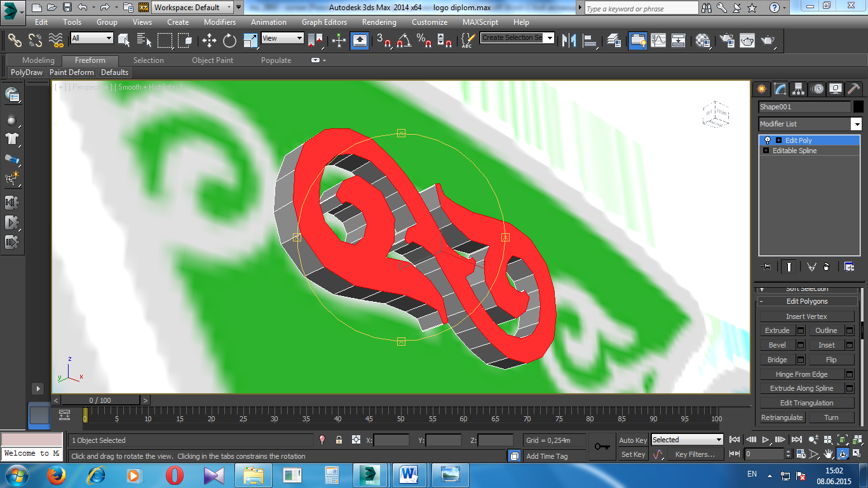Screen dimensions: 868x488
Task: Open the Curve Editor
Action: [x=658, y=41]
